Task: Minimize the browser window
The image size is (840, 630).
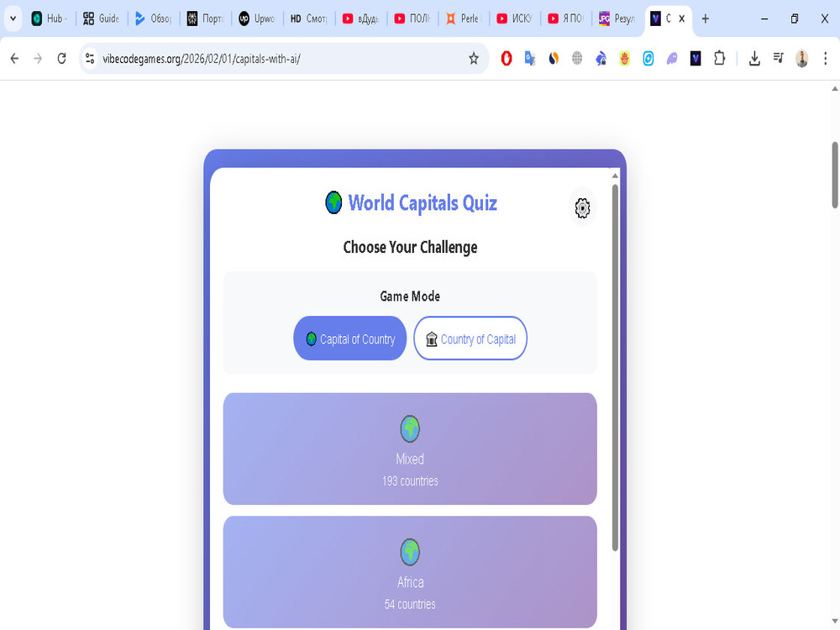Action: pos(764,18)
